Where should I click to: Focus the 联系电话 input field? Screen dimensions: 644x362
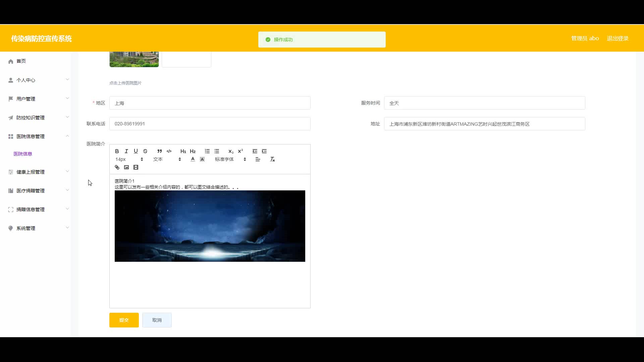pyautogui.click(x=210, y=124)
